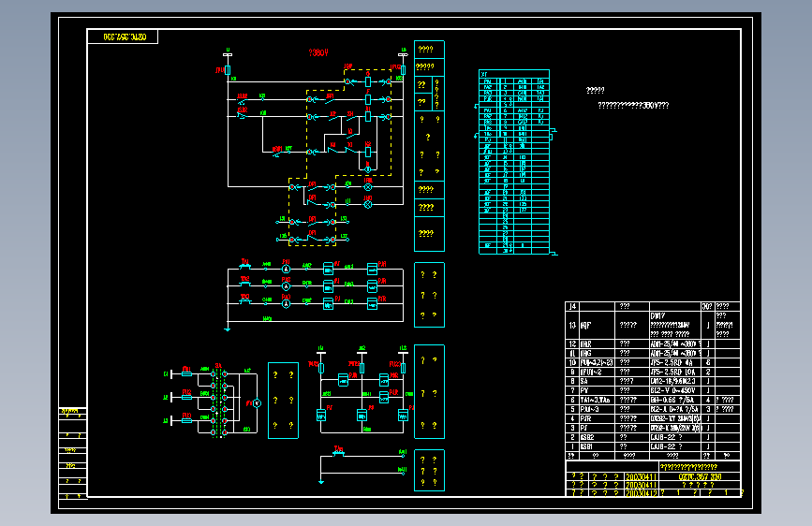Select the K2 relay coil symbol
The height and width of the screenshot is (526, 812).
point(368,152)
